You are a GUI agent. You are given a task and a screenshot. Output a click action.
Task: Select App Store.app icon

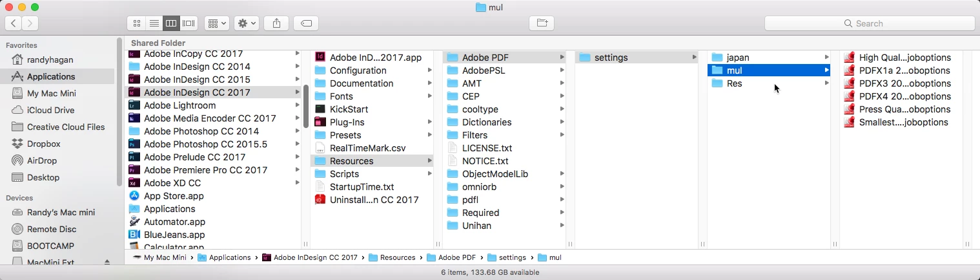coord(134,196)
